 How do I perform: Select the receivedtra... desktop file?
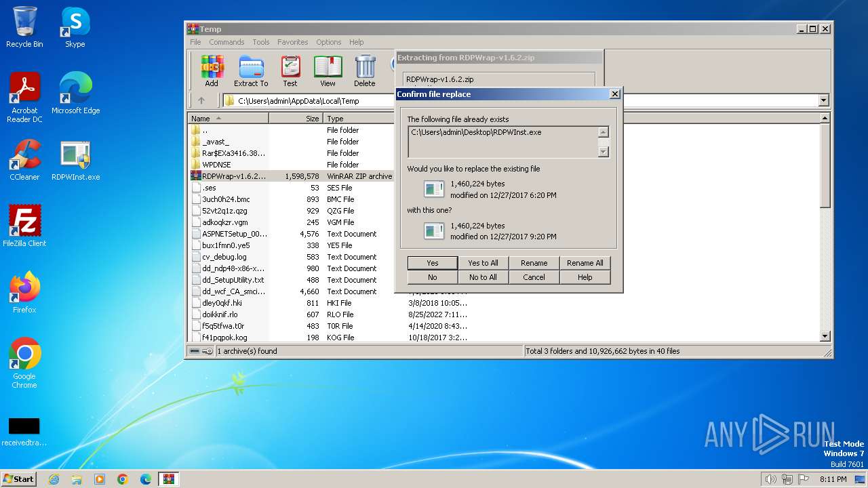pyautogui.click(x=24, y=432)
